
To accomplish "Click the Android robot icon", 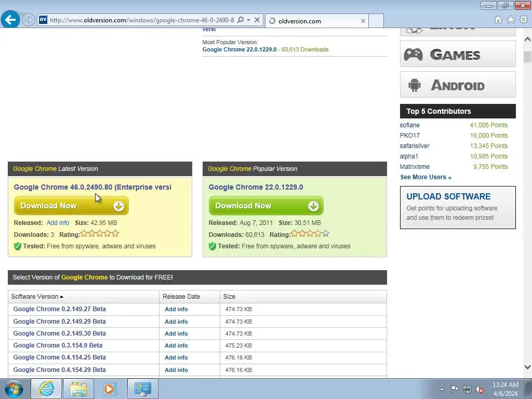I will click(x=414, y=85).
